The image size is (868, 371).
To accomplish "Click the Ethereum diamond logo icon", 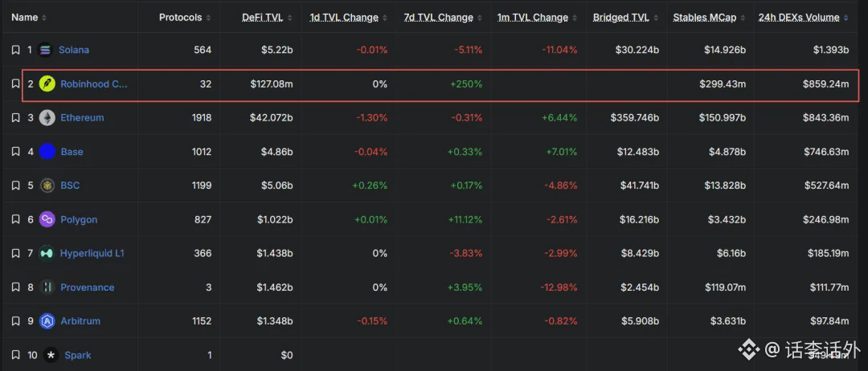I will pyautogui.click(x=47, y=118).
